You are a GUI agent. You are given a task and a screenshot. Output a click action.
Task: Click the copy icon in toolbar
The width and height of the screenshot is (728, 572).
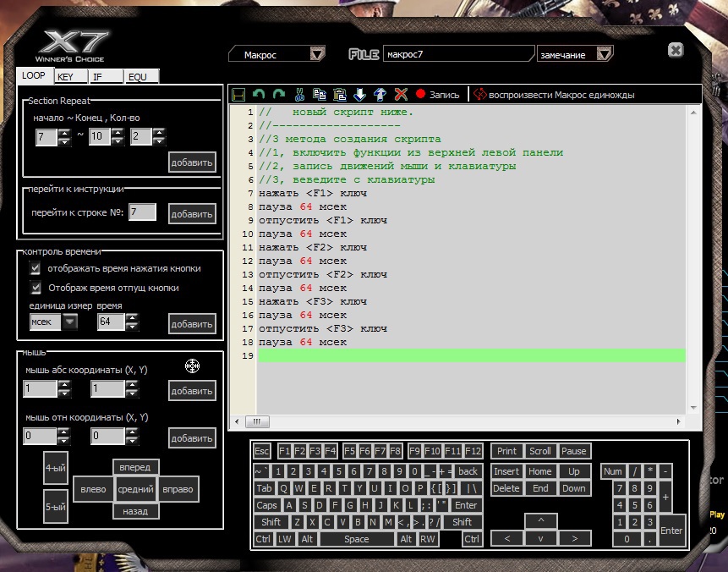320,95
